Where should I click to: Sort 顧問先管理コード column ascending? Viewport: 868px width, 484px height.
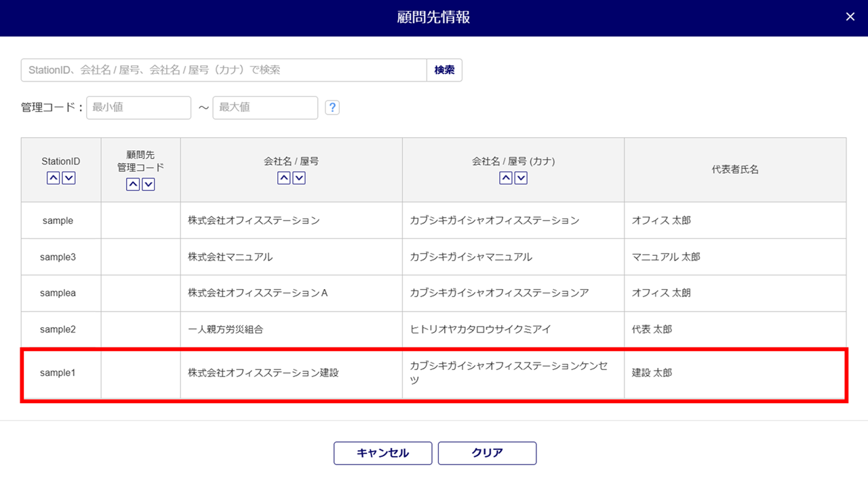pos(134,184)
